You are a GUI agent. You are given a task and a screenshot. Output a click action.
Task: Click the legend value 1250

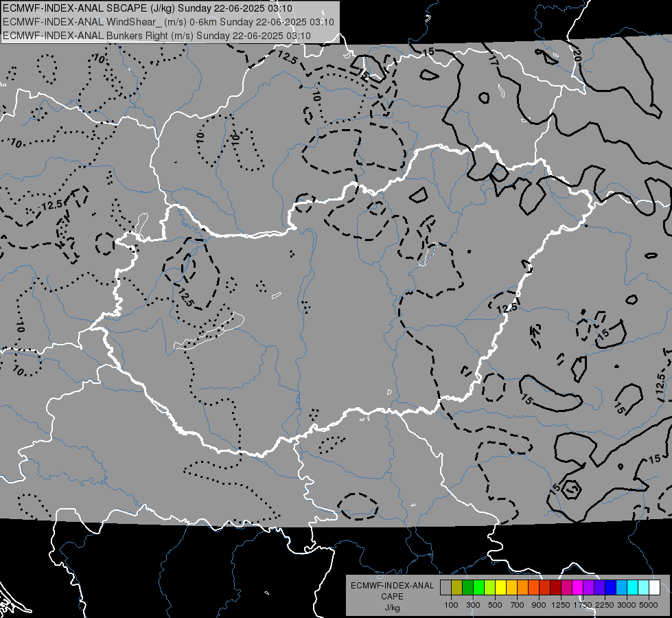[561, 605]
